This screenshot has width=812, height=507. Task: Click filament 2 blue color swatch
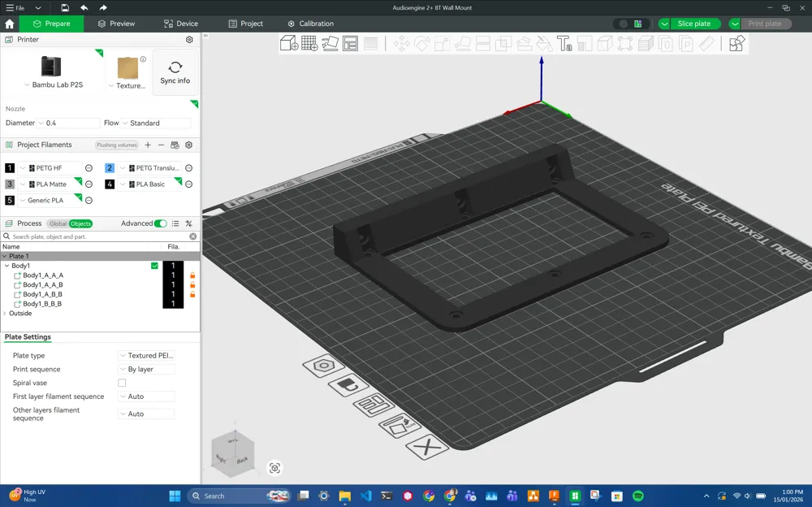(110, 168)
